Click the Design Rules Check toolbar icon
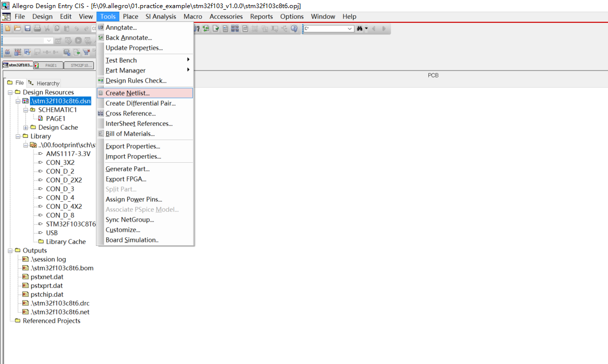The height and width of the screenshot is (364, 608). [216, 29]
